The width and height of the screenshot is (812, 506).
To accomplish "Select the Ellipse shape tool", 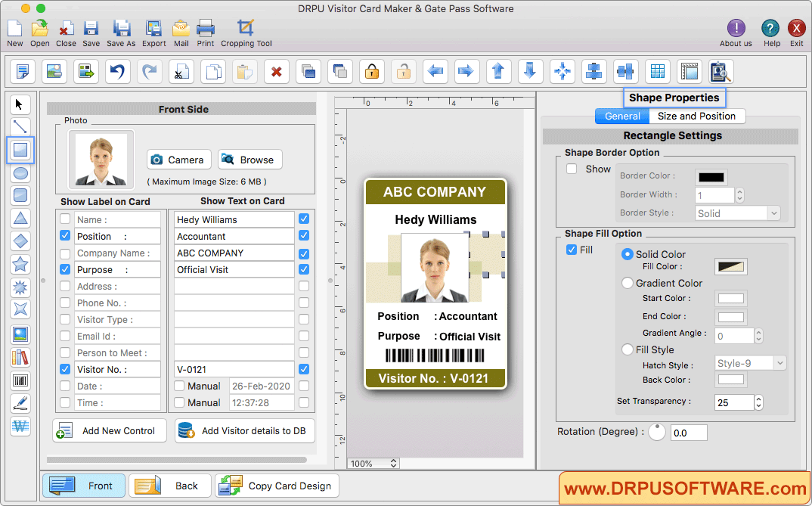I will click(x=20, y=173).
